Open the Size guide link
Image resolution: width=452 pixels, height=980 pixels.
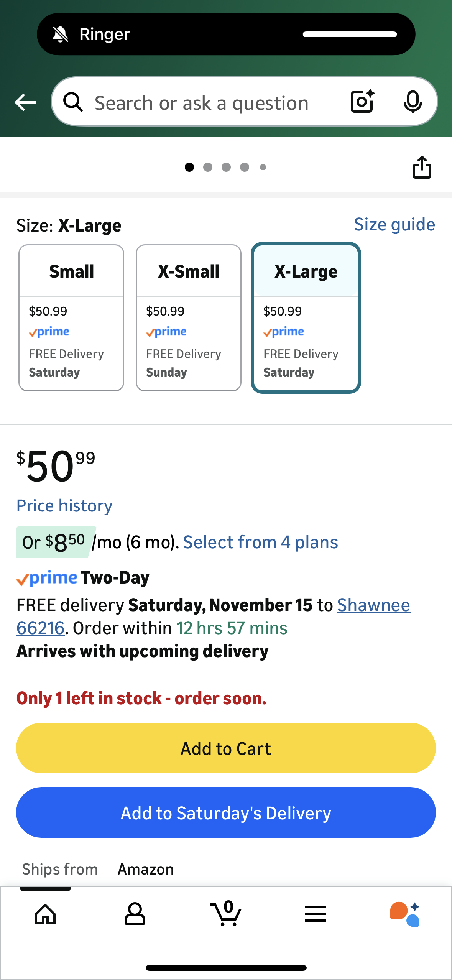click(x=394, y=225)
